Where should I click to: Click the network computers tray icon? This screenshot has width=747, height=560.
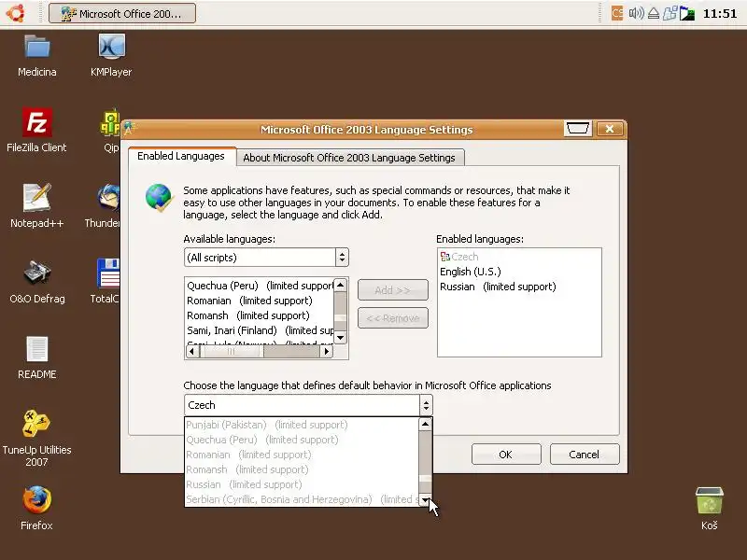point(669,13)
